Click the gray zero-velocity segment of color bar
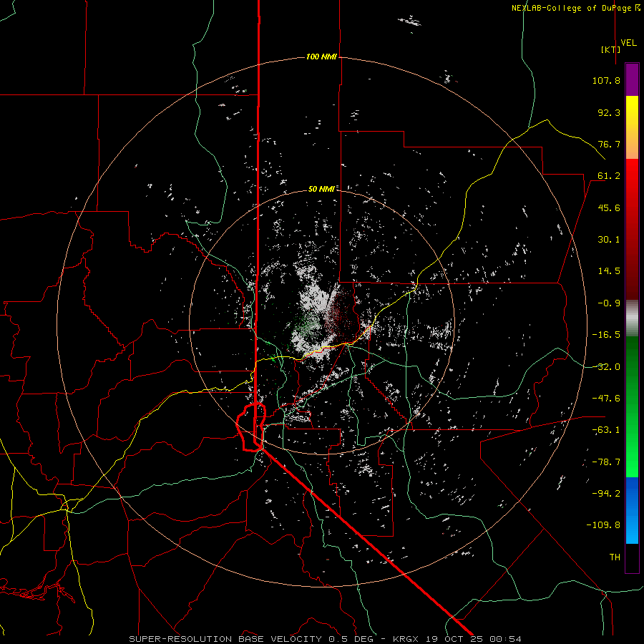The width and height of the screenshot is (644, 644). click(x=632, y=318)
